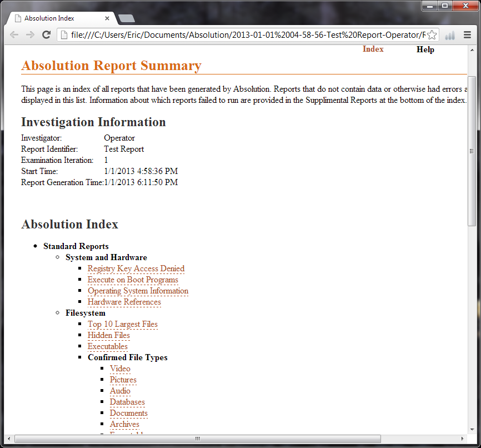The width and height of the screenshot is (481, 448).
Task: Open a new browser tab
Action: click(x=126, y=17)
